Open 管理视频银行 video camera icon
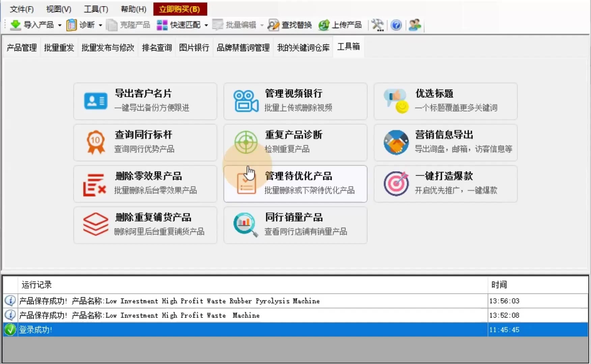The width and height of the screenshot is (591, 364). tap(246, 101)
